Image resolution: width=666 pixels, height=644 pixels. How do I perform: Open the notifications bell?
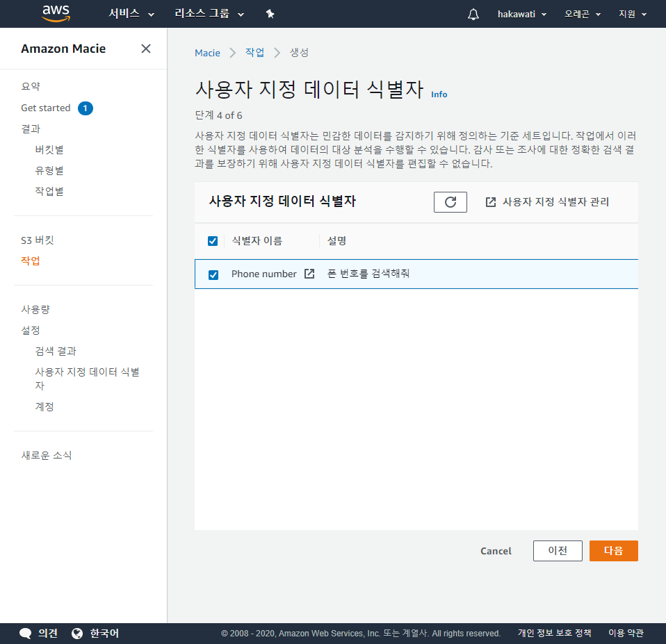[473, 14]
